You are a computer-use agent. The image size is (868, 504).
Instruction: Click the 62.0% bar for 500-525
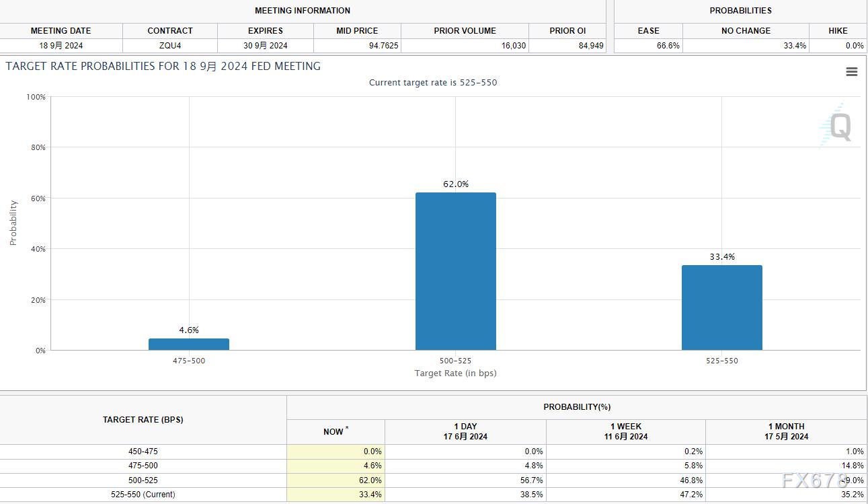pyautogui.click(x=455, y=271)
